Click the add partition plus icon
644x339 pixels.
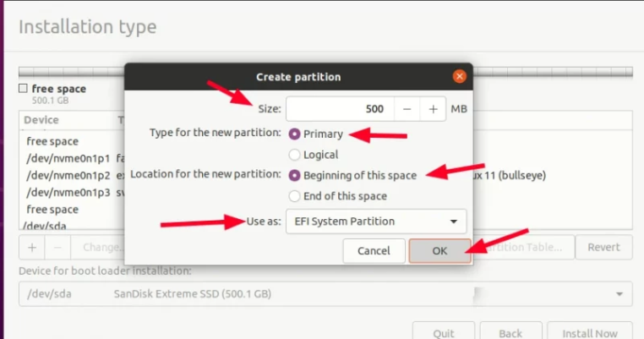[x=32, y=248]
